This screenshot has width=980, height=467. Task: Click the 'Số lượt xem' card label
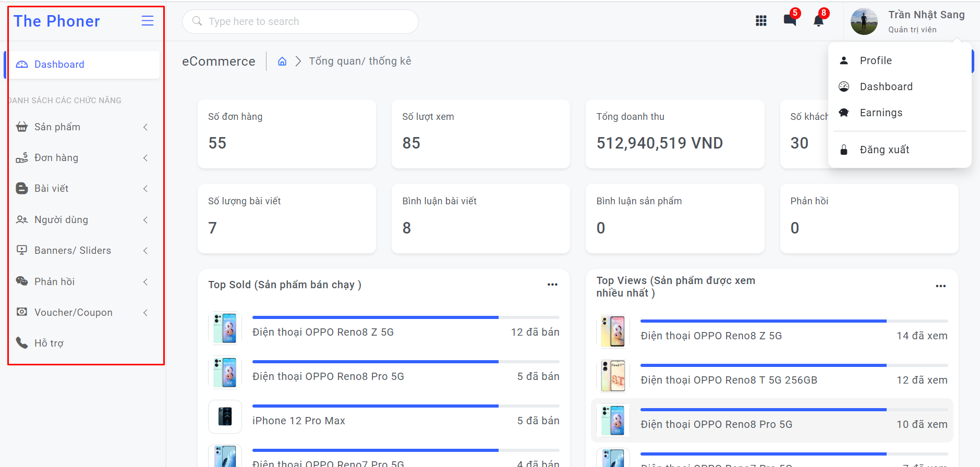coord(428,117)
